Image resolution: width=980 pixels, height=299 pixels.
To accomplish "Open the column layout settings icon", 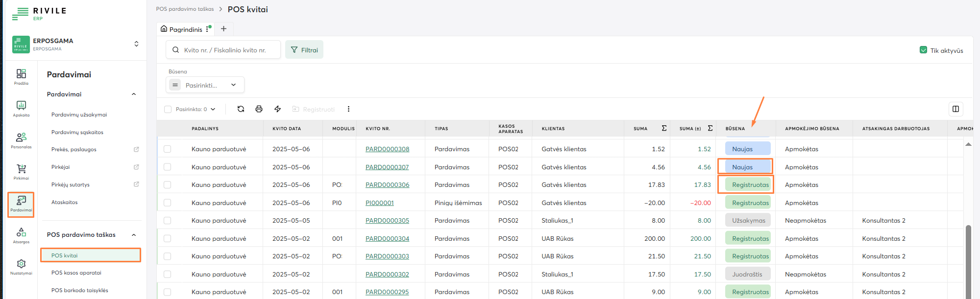I will (955, 109).
